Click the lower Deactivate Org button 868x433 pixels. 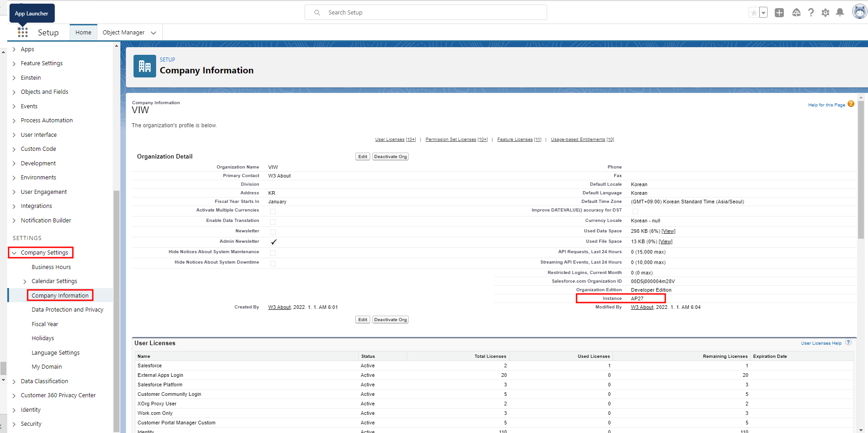tap(391, 320)
